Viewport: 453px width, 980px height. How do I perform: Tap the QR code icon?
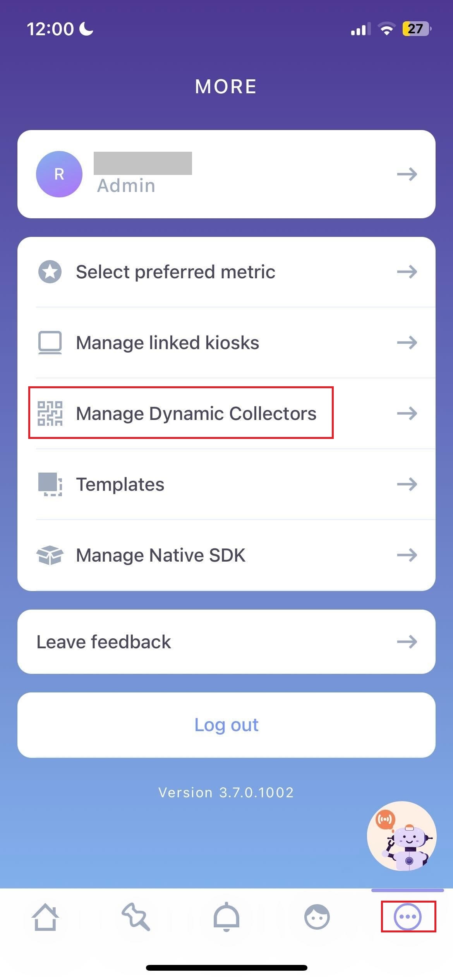click(50, 413)
